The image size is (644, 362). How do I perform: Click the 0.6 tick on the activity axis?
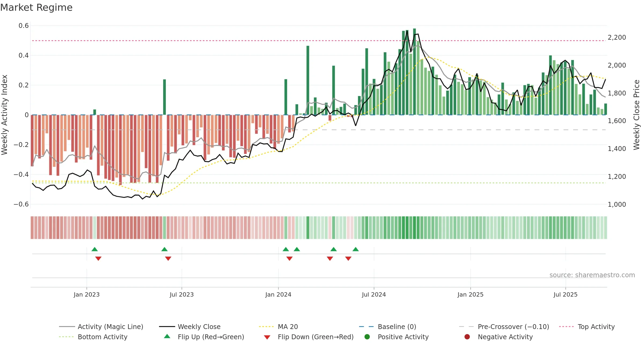click(24, 26)
